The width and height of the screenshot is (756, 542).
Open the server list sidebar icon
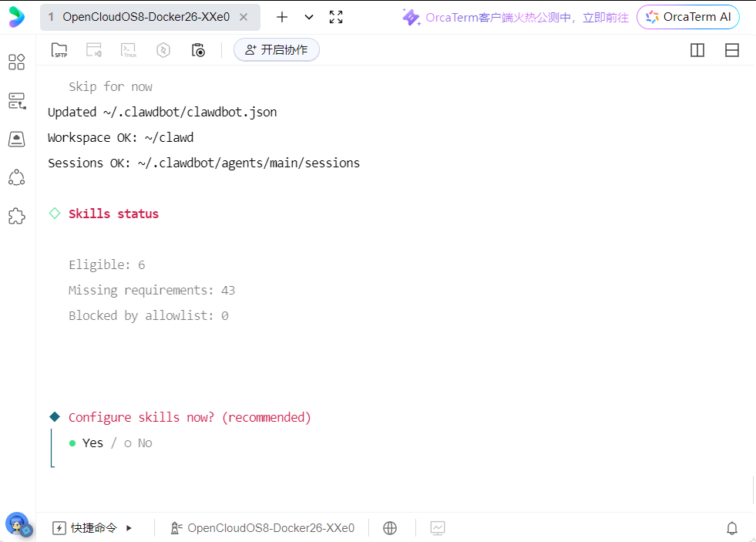[x=17, y=101]
